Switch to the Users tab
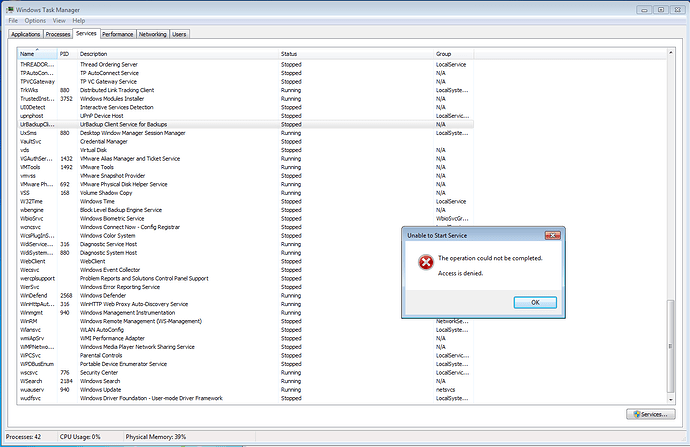Viewport: 690px width, 447px height. (179, 34)
